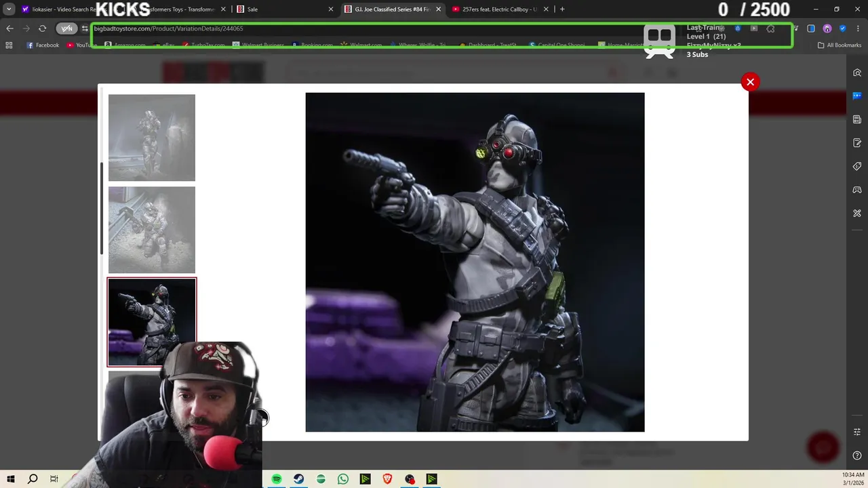Screen dimensions: 868x488
Task: Open the apps grid in the bookmarks bar
Action: (x=9, y=45)
